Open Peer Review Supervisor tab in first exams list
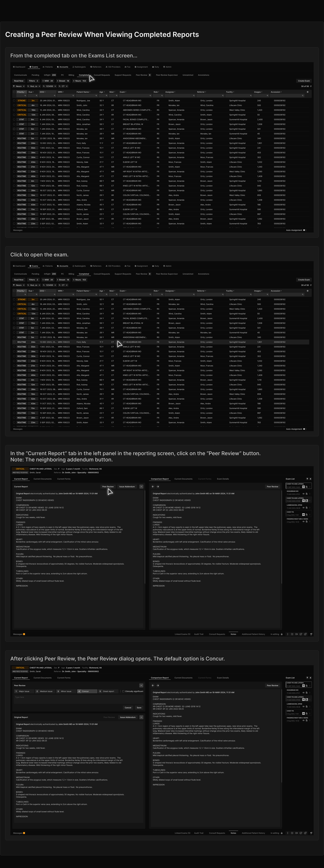This screenshot has width=324, height=868. (167, 75)
